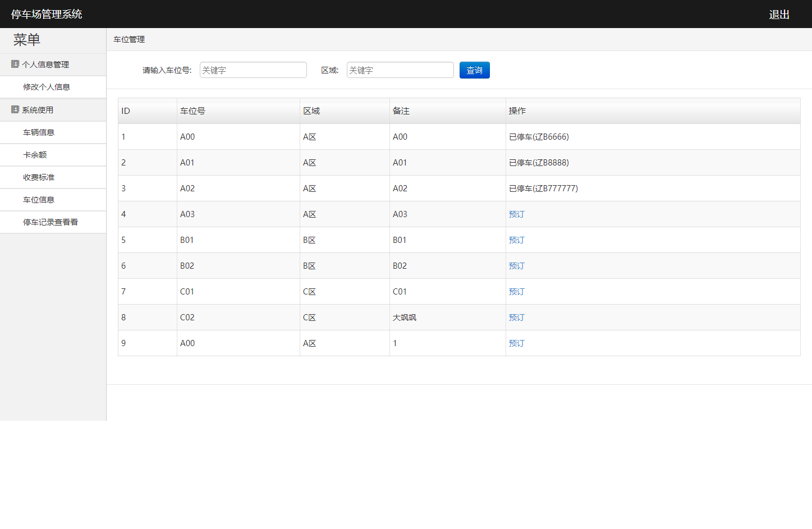The image size is (812, 529).
Task: Open 修改个人信息 in the sidebar
Action: [47, 87]
